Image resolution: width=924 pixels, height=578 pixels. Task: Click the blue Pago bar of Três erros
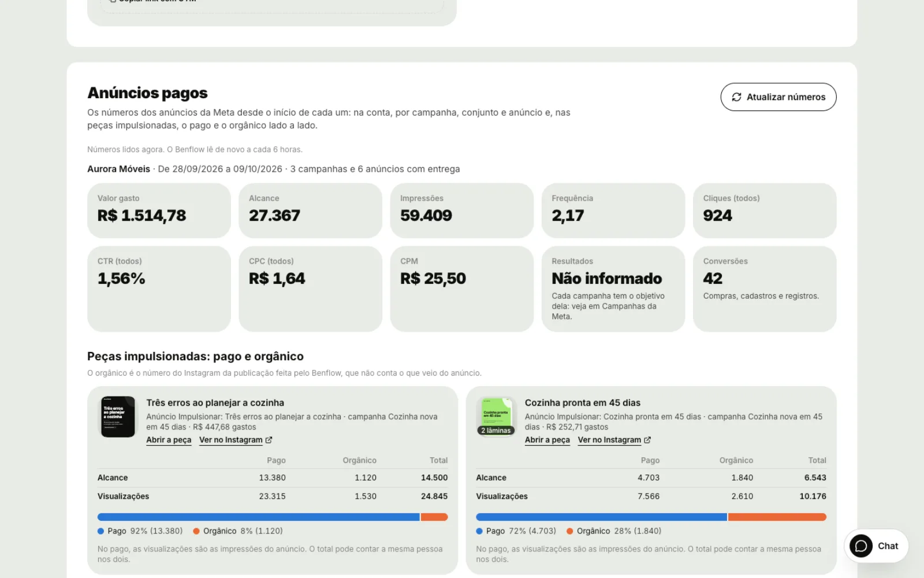pyautogui.click(x=259, y=517)
